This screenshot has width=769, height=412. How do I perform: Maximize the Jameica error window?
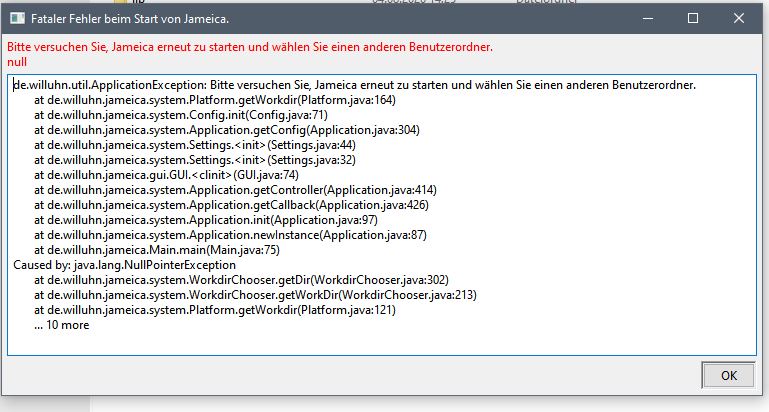[x=693, y=18]
